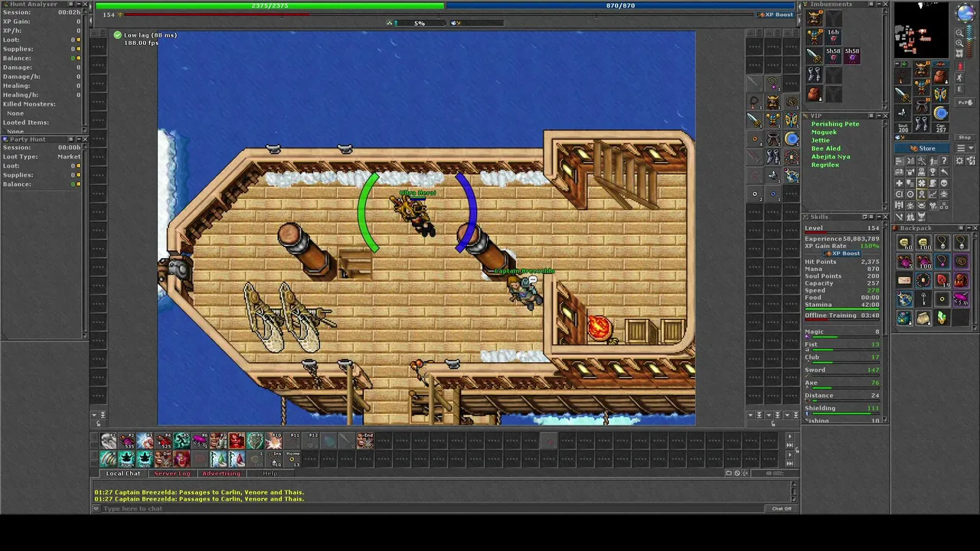The image size is (980, 551).
Task: Select Perishing Pete in the VIP list
Action: click(x=835, y=124)
